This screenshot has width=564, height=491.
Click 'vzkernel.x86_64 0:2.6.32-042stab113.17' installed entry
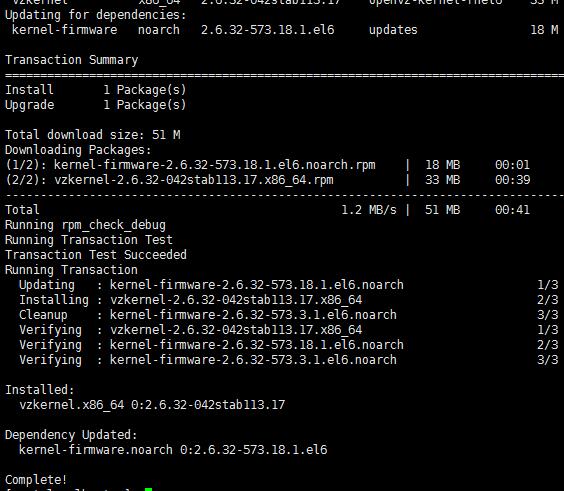pos(152,405)
